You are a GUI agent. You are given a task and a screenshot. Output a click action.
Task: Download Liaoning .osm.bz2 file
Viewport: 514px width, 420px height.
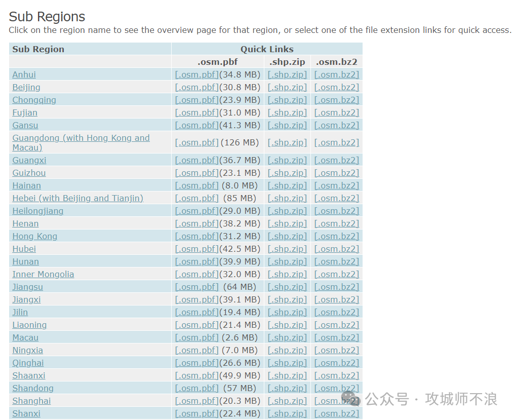(337, 325)
